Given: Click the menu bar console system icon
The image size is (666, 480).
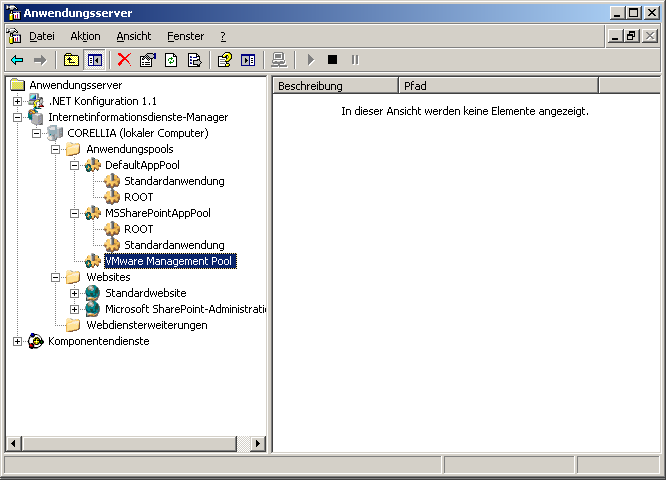Looking at the screenshot, I should (x=14, y=36).
